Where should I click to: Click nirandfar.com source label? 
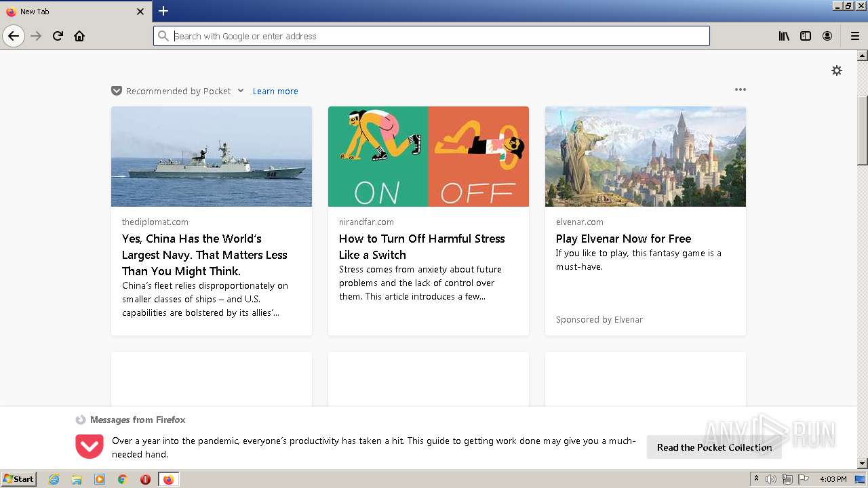pos(366,222)
